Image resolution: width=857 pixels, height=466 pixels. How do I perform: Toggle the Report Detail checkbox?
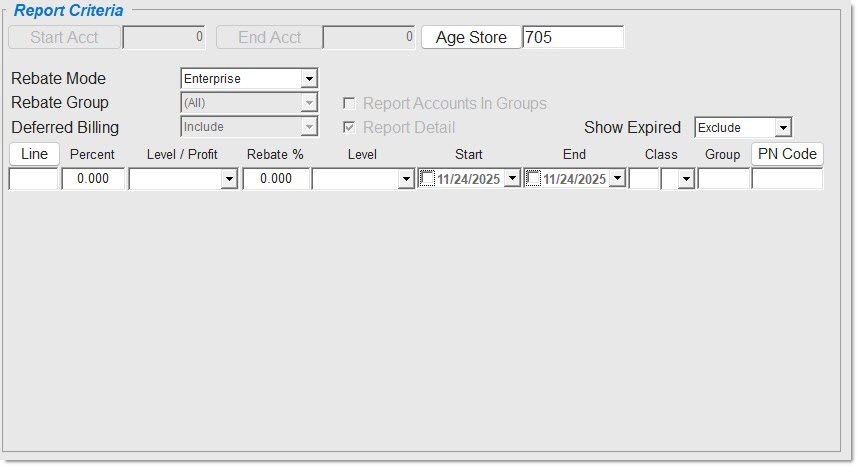[x=349, y=128]
